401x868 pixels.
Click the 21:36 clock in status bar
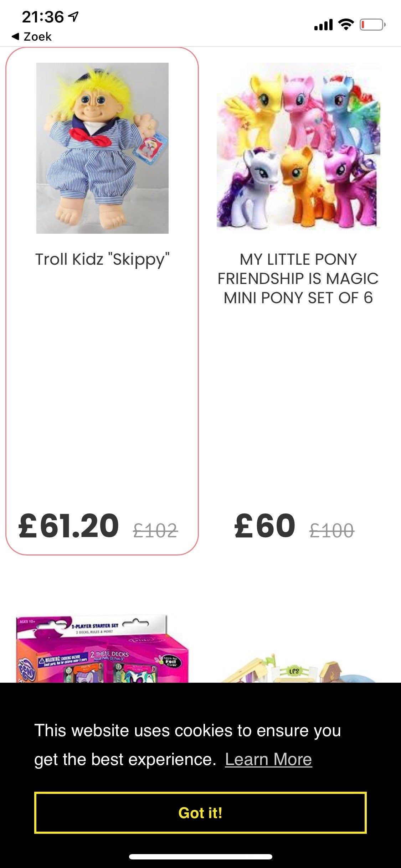pyautogui.click(x=43, y=17)
